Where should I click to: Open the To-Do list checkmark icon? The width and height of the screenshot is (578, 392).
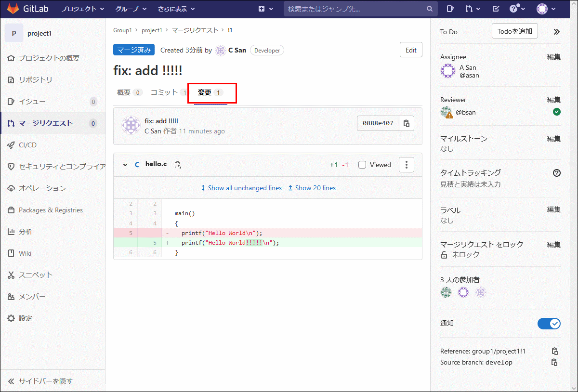[x=496, y=9]
